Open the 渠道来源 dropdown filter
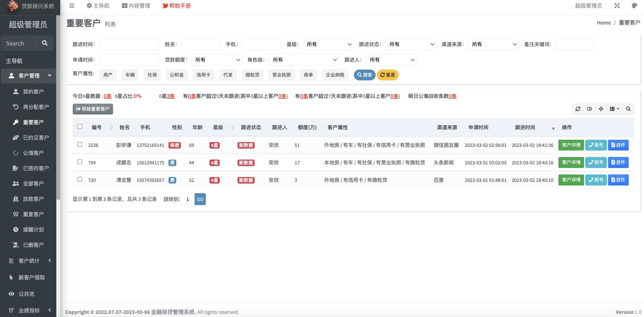Viewport: 644px width, 317px height. coord(493,44)
